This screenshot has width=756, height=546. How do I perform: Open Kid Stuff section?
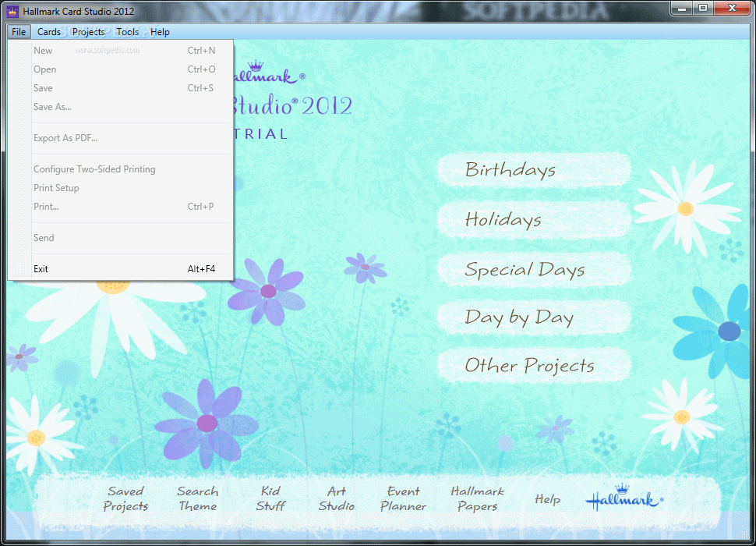[270, 498]
